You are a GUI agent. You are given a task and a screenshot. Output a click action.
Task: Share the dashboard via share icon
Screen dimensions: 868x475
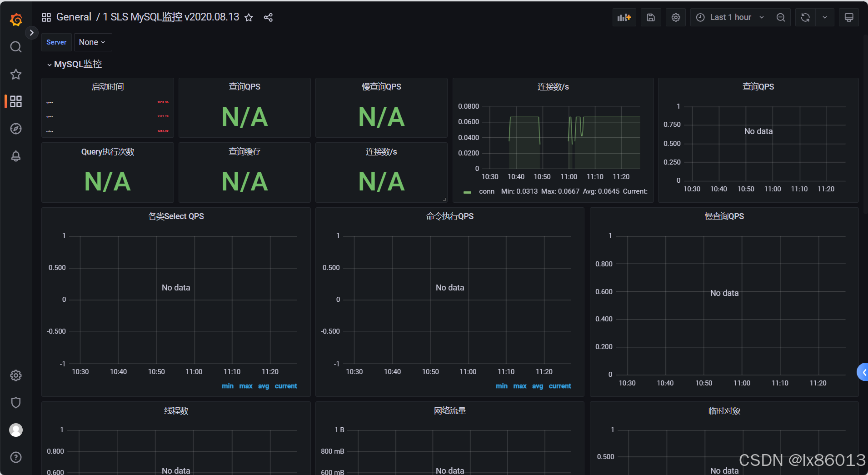click(268, 17)
